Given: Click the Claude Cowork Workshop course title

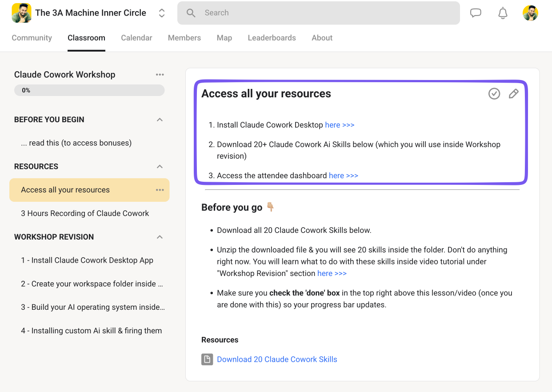Looking at the screenshot, I should click(x=65, y=75).
